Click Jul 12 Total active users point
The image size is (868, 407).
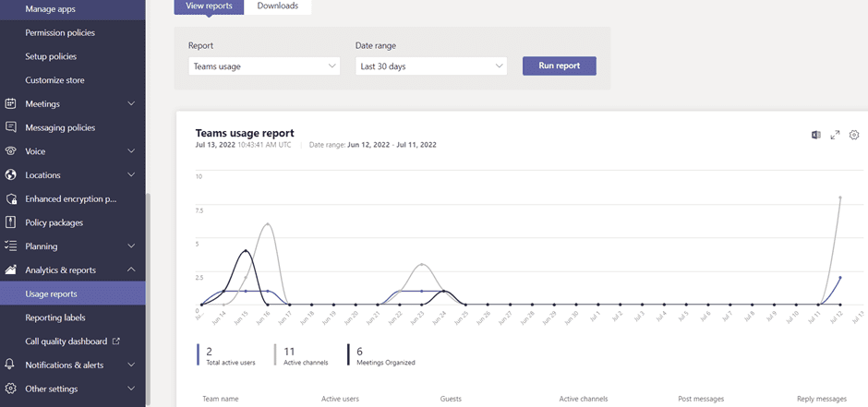[x=840, y=278]
